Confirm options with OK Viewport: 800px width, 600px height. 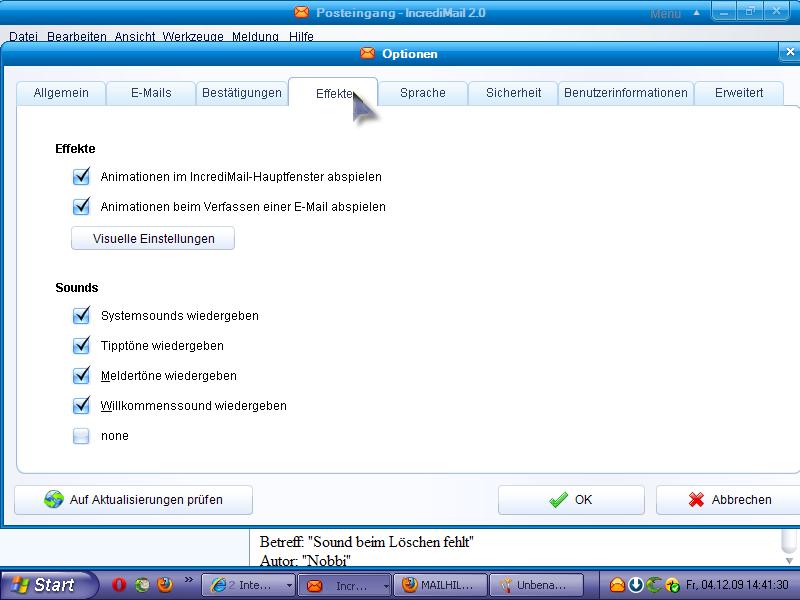(x=571, y=499)
